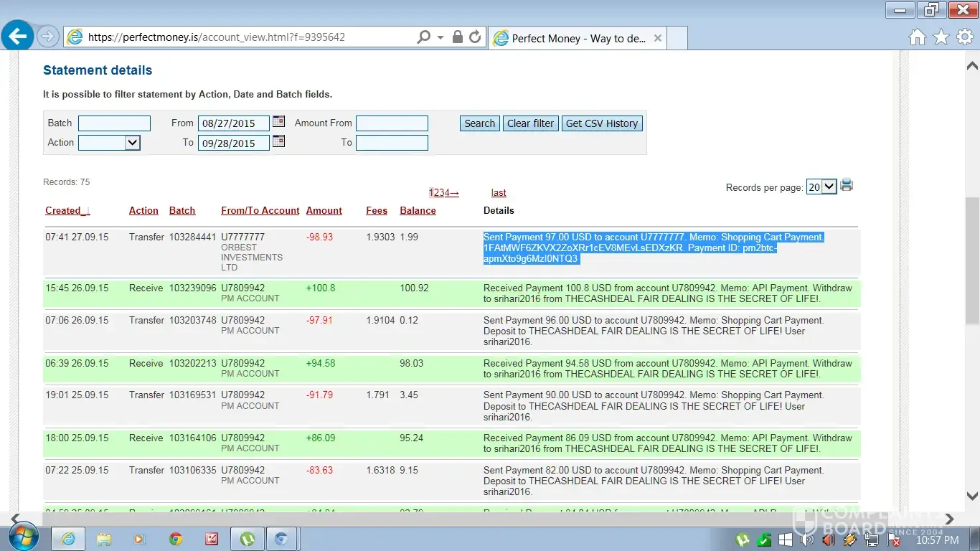Screen dimensions: 980x551
Task: Go to the last page link
Action: pos(499,192)
